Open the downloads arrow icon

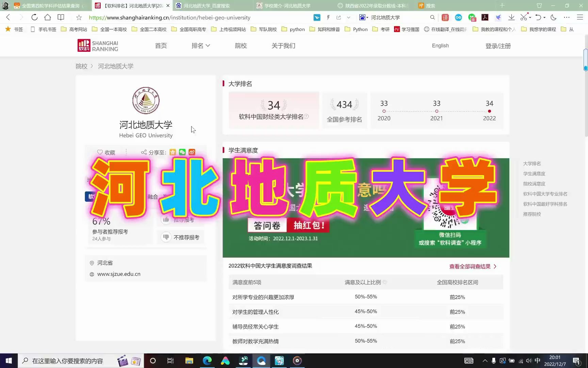[x=511, y=17]
